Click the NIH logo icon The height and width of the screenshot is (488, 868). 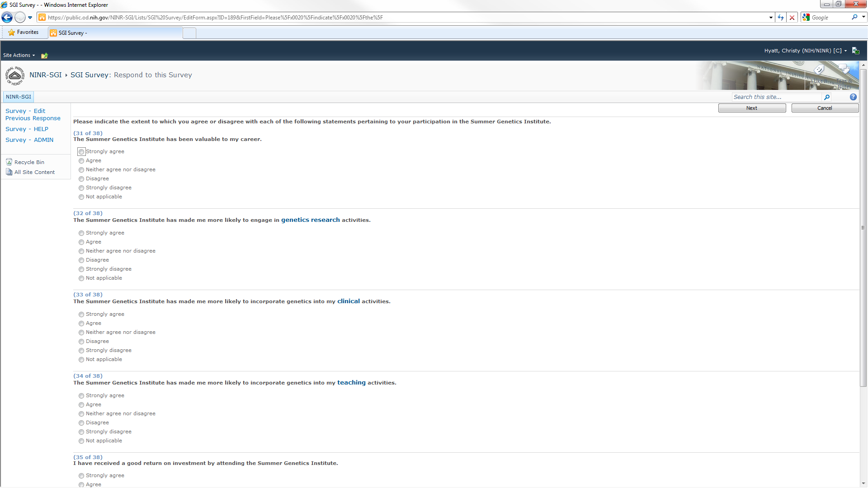(15, 75)
